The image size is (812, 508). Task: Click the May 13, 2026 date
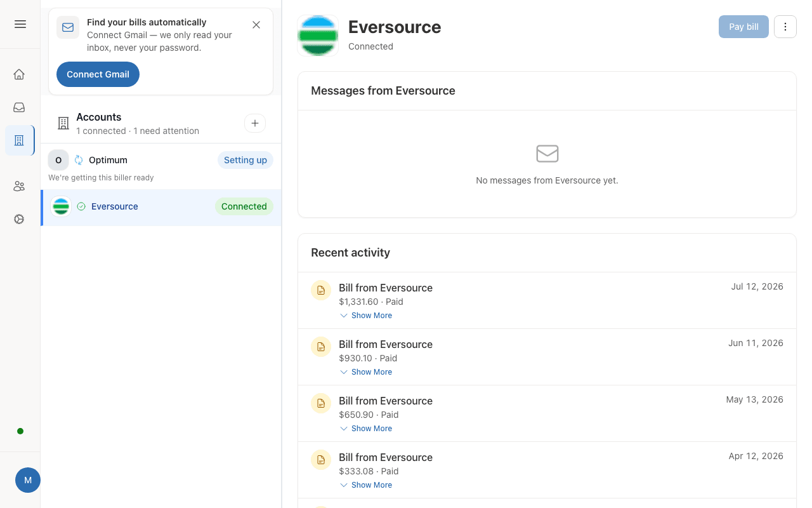[754, 399]
